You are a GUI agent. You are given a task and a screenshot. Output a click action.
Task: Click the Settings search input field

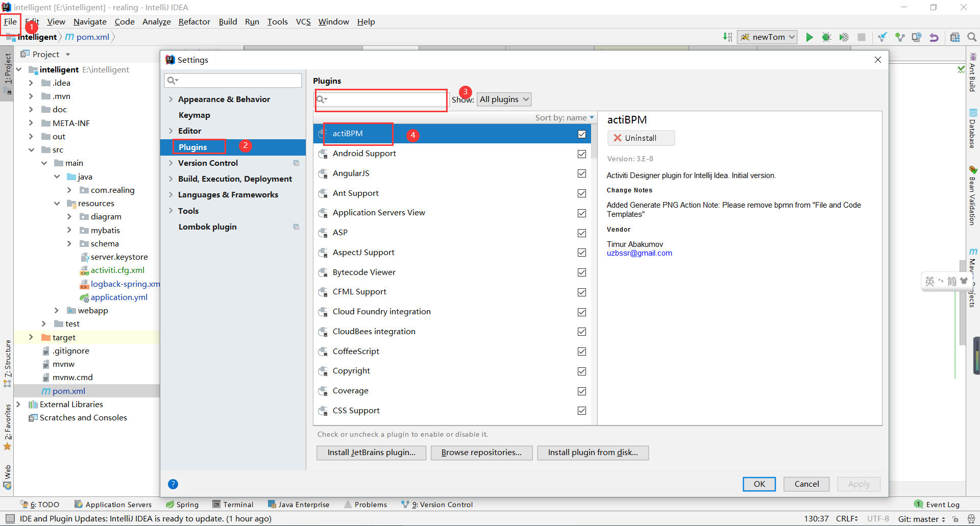pyautogui.click(x=233, y=81)
